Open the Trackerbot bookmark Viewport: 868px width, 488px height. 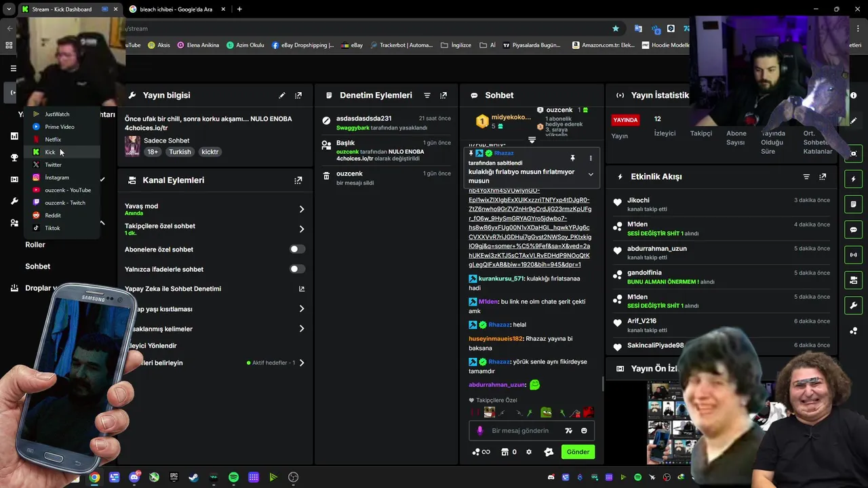coord(400,45)
